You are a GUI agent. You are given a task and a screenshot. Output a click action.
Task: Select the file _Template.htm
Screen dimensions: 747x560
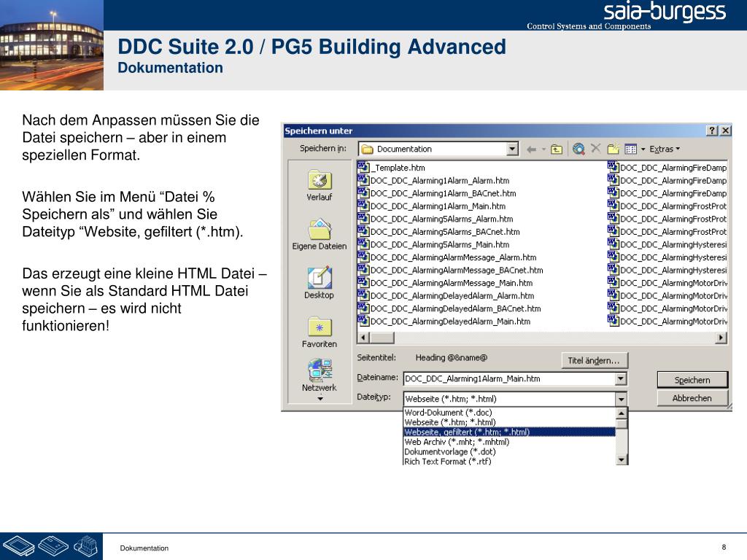(391, 168)
